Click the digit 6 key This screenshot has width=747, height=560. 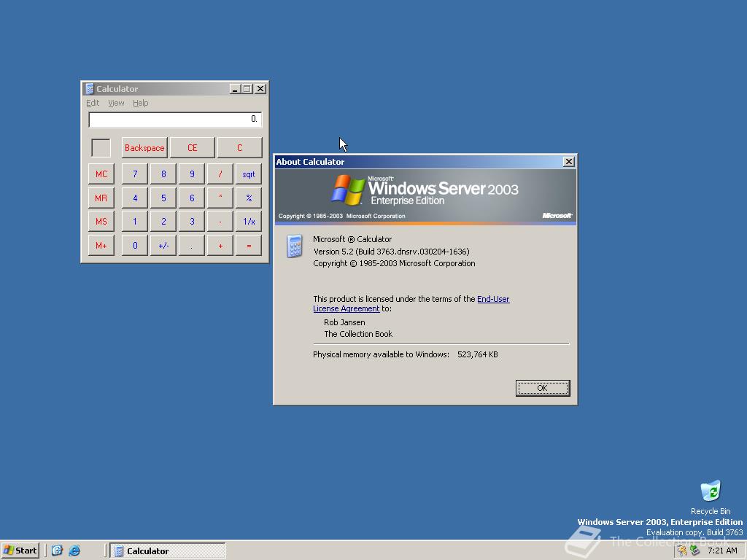pos(192,198)
